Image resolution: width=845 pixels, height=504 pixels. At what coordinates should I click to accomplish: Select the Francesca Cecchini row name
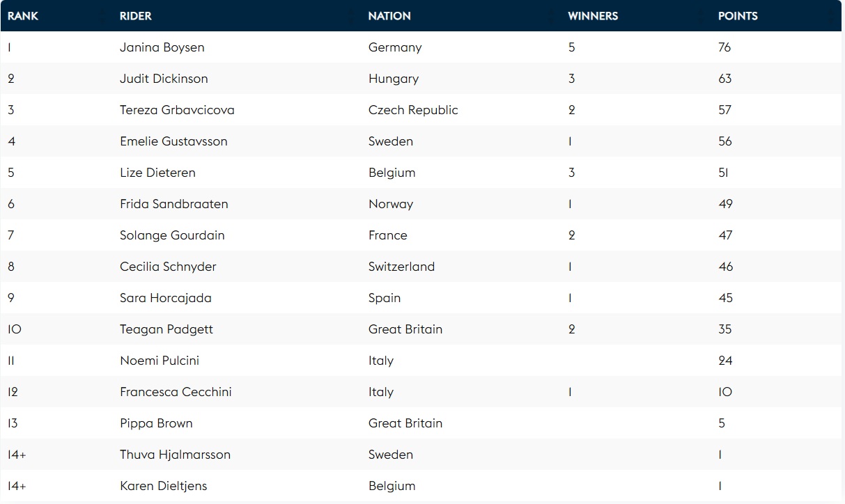pos(176,392)
